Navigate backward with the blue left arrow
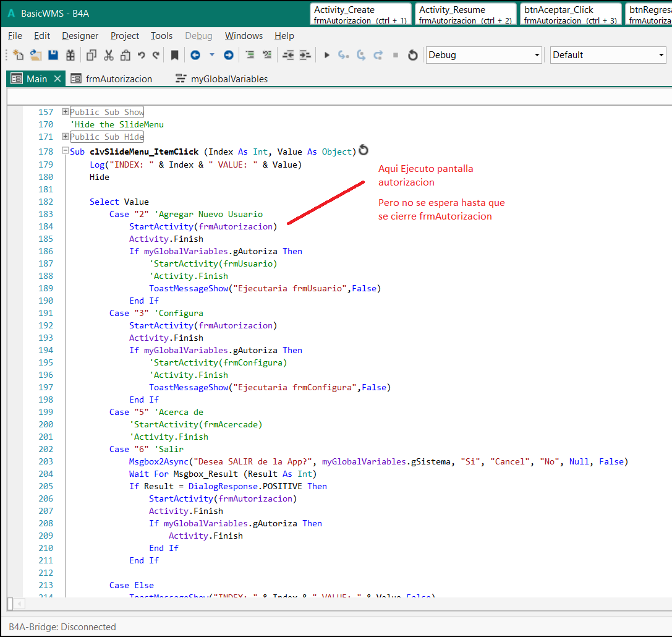 coord(195,55)
